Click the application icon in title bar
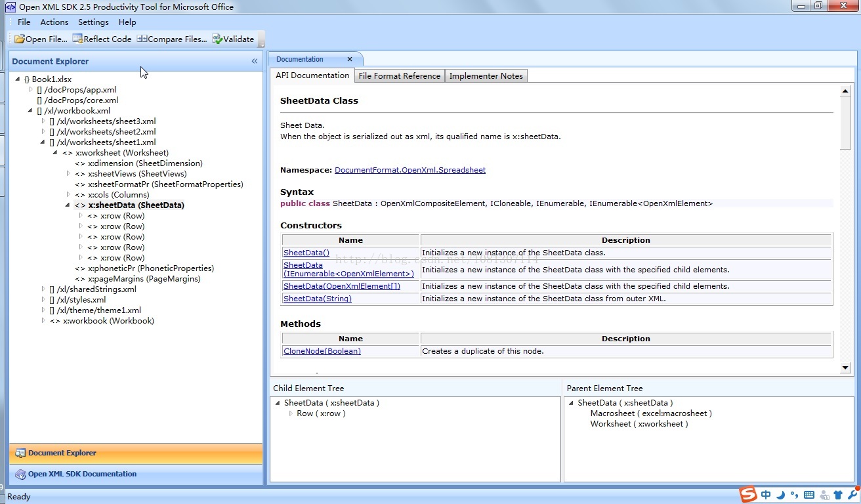The image size is (861, 504). tap(10, 7)
